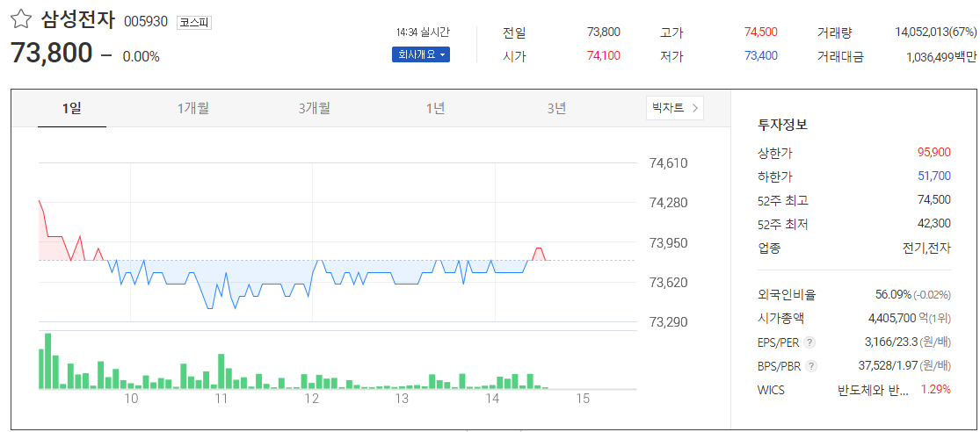Click the 15 o'clock time axis label
The height and width of the screenshot is (432, 980).
583,399
